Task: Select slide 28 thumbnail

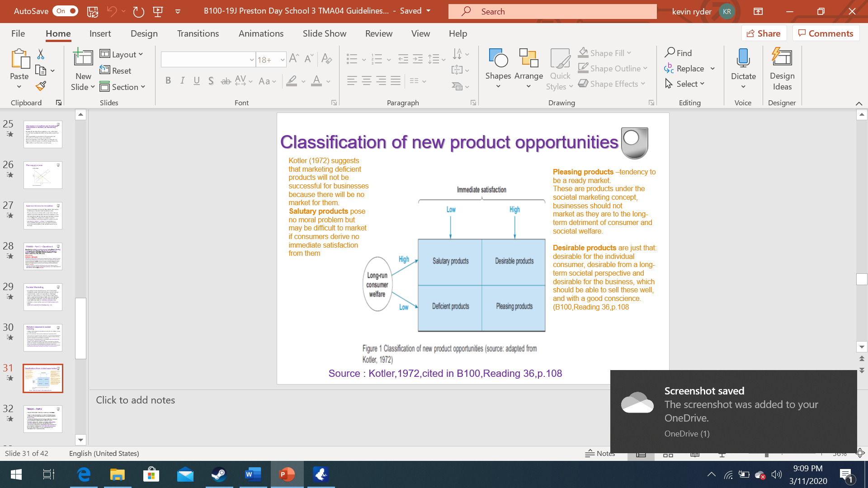Action: click(43, 256)
